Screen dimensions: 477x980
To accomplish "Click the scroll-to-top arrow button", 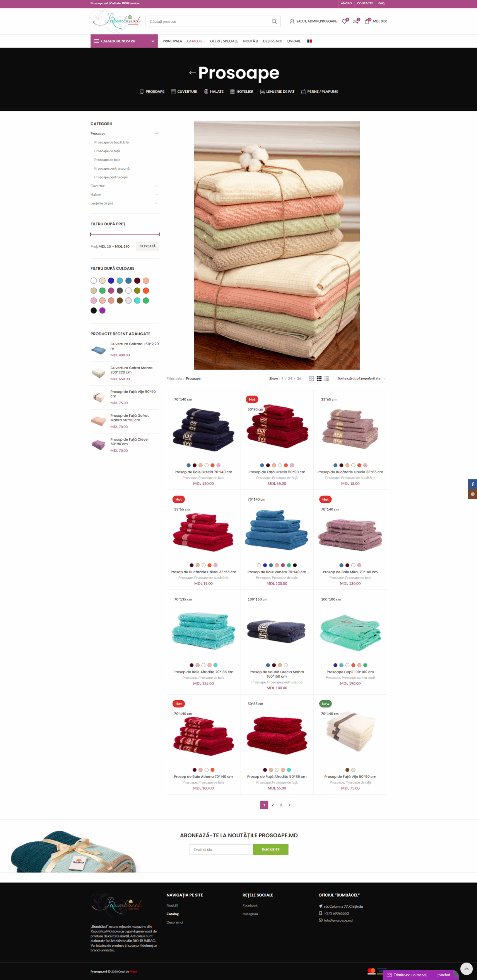I will tap(467, 968).
